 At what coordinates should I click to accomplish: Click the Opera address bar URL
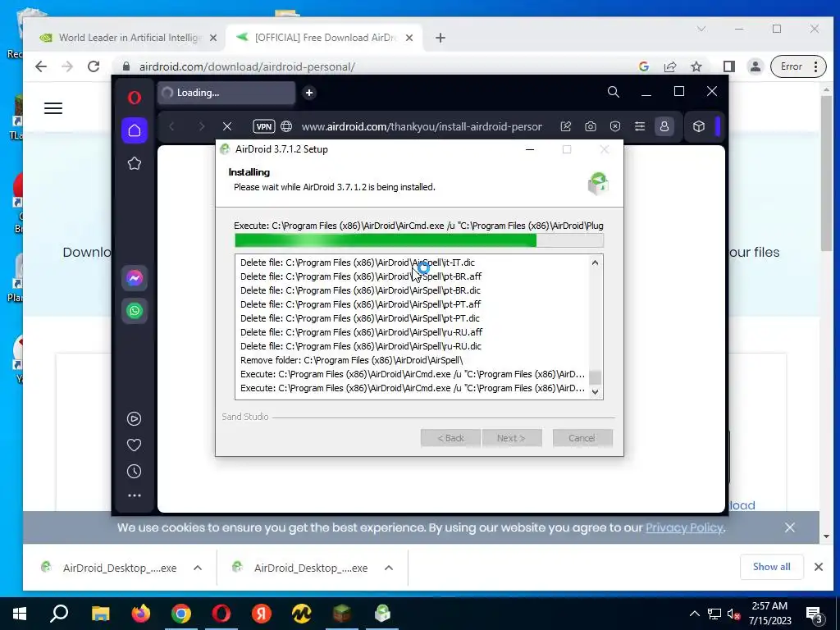tap(422, 127)
